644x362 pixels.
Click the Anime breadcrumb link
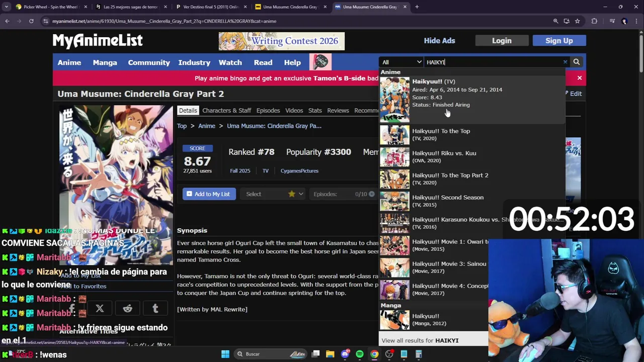(206, 126)
